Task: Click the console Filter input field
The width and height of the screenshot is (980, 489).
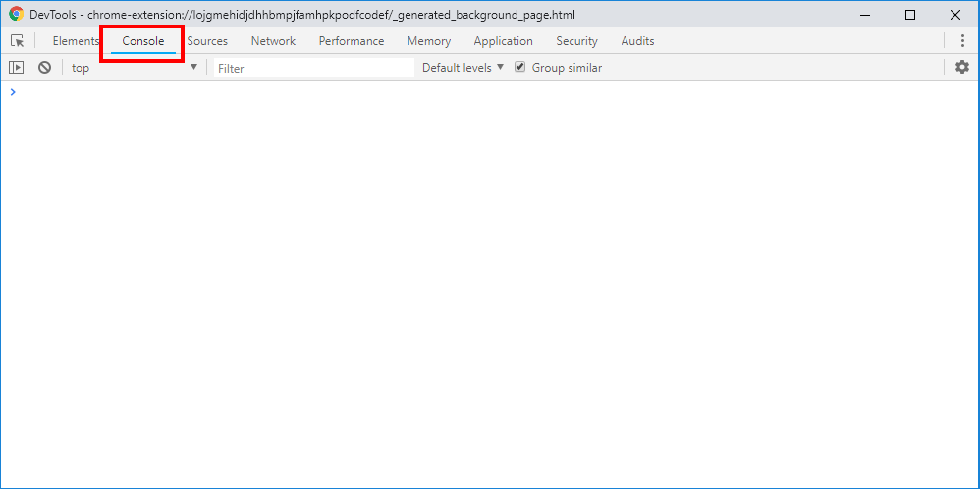Action: [x=314, y=68]
